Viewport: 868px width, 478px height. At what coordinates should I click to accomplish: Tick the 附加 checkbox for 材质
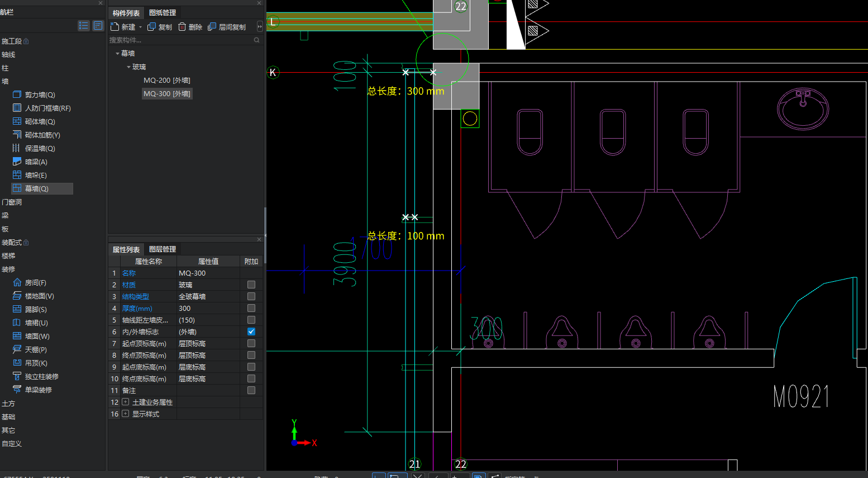click(x=251, y=285)
